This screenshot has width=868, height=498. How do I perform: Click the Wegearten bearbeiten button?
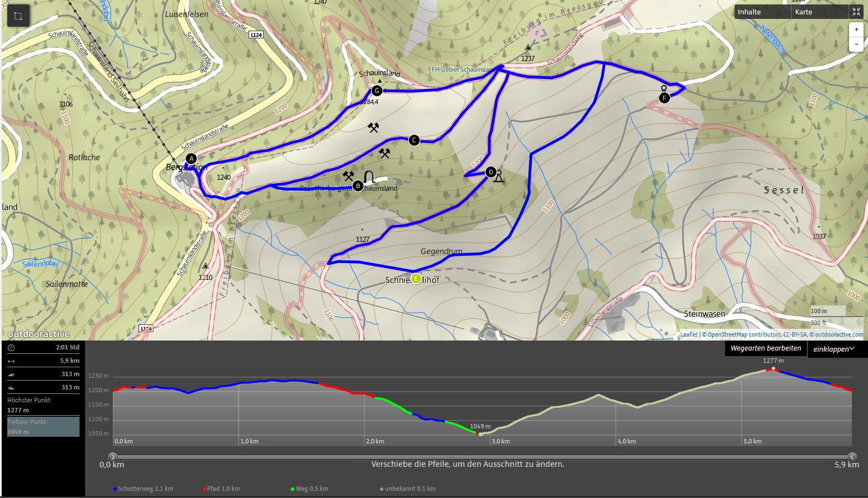[x=766, y=348]
